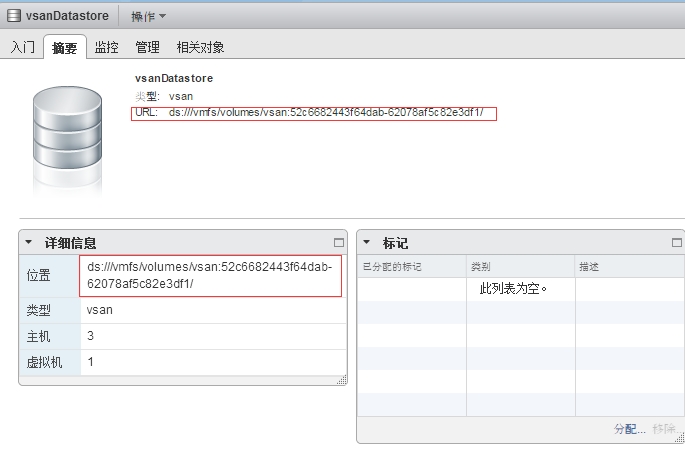Click the 主机 row label

coord(38,336)
